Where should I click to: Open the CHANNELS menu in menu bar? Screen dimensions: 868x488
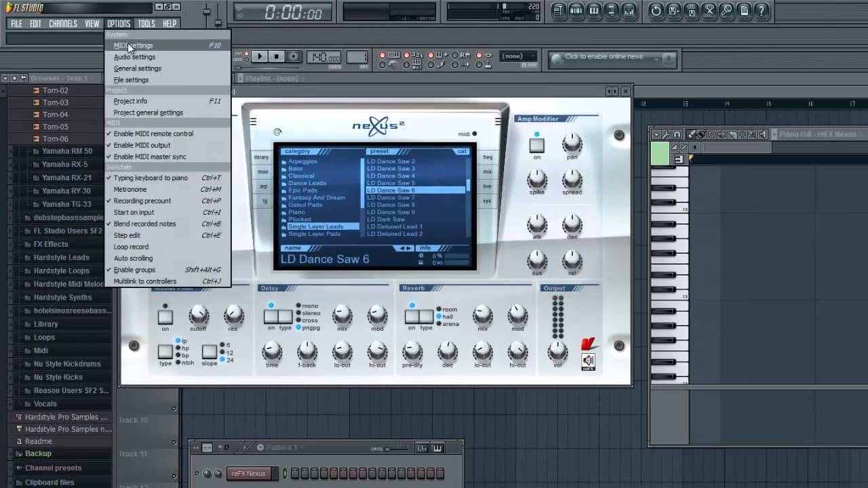coord(63,24)
